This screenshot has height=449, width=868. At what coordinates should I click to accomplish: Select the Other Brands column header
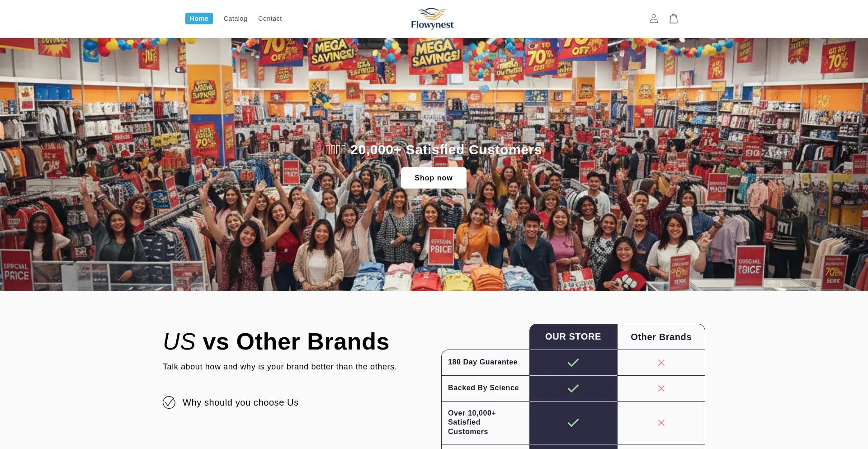[x=661, y=337]
